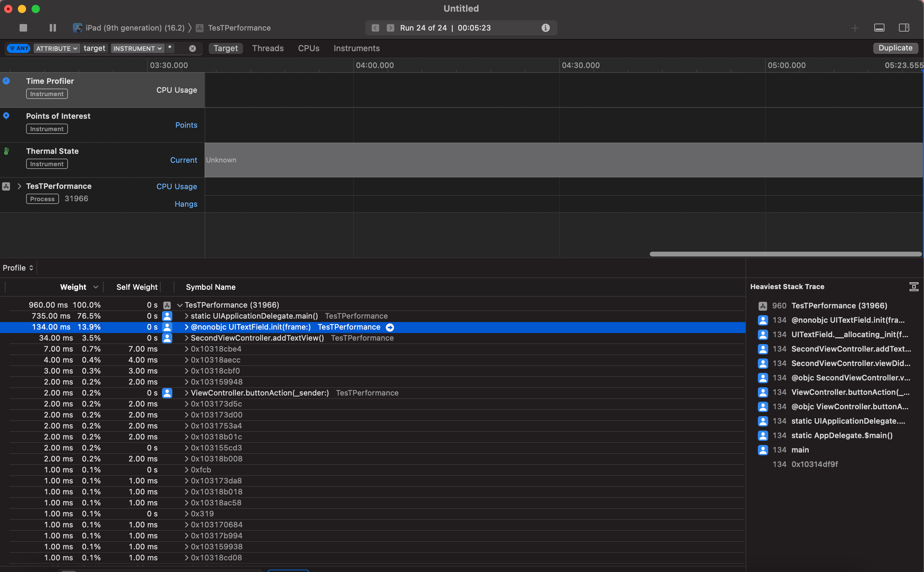
Task: Open the Profile detail selector
Action: (18, 268)
